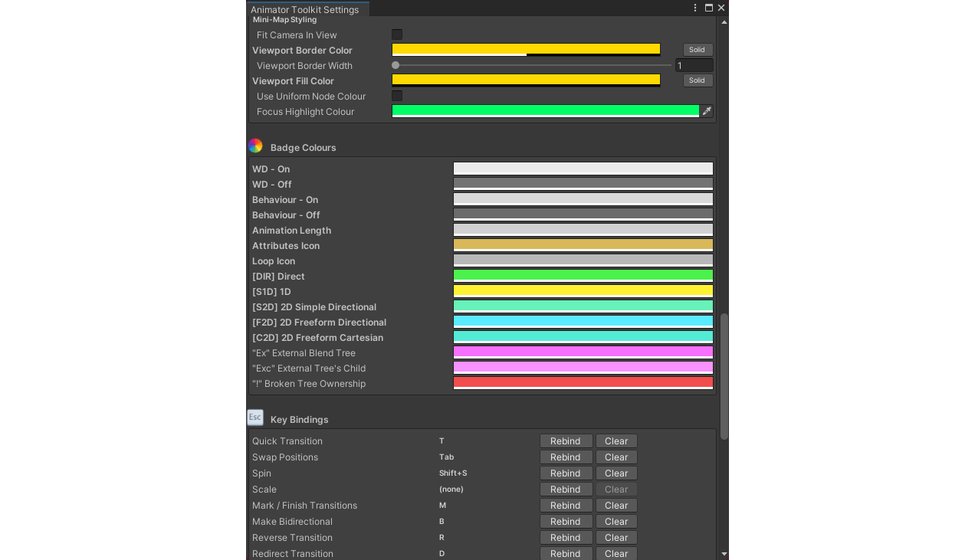Open the Viewport Fill Color swatch
Screen dimensions: 975x560
click(x=526, y=80)
